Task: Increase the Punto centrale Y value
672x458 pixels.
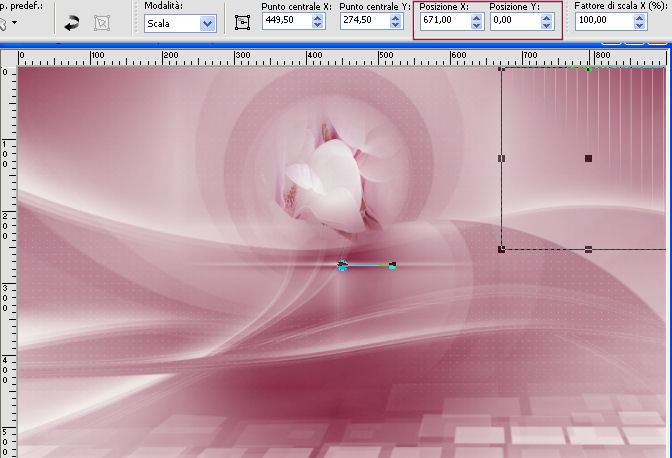Action: [396, 18]
